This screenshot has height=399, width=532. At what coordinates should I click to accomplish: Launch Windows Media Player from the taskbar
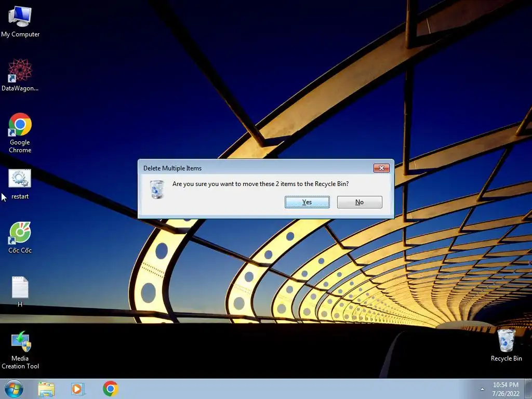(77, 389)
